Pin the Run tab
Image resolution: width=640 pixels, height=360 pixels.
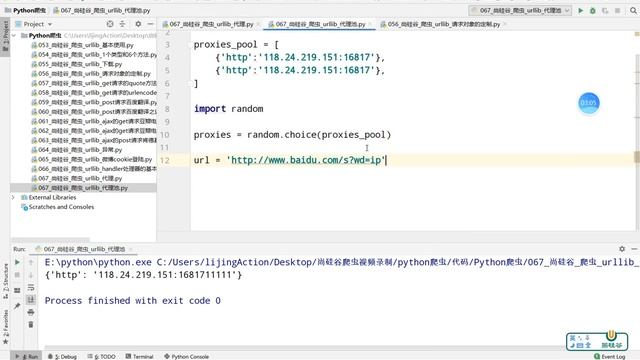17,306
